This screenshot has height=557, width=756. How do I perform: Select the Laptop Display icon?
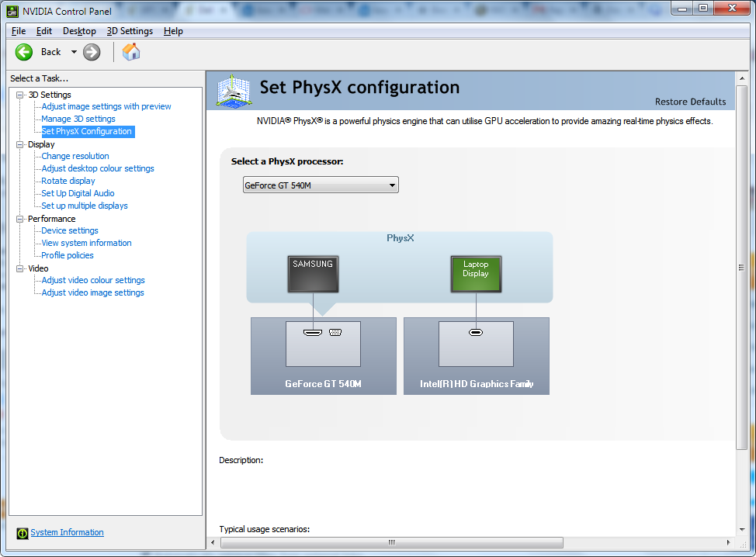coord(476,274)
